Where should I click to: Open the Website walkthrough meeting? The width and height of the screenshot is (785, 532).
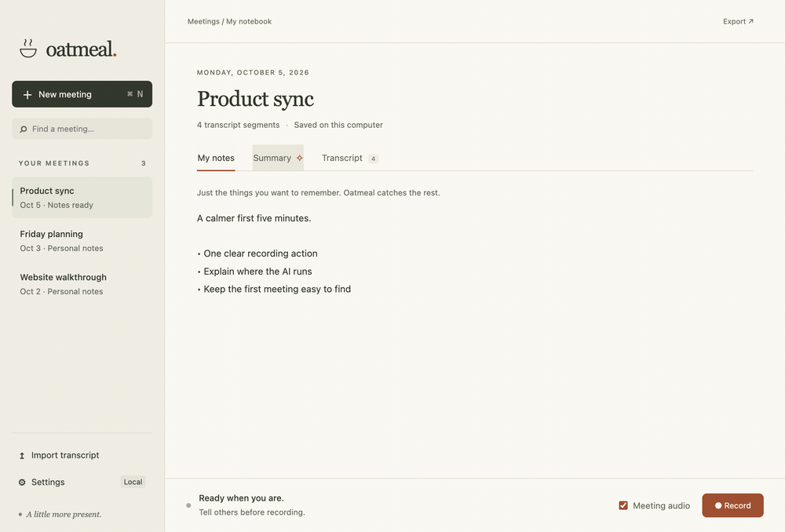[82, 284]
